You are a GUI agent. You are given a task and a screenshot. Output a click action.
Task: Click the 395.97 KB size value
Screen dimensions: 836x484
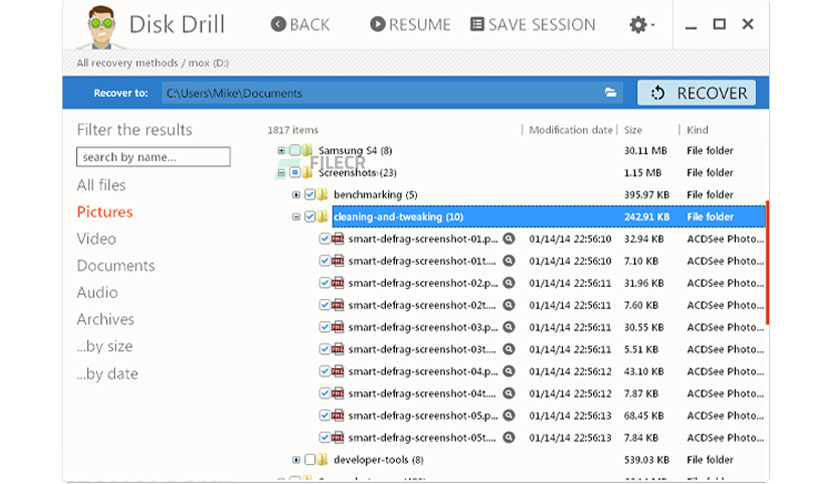tap(646, 195)
